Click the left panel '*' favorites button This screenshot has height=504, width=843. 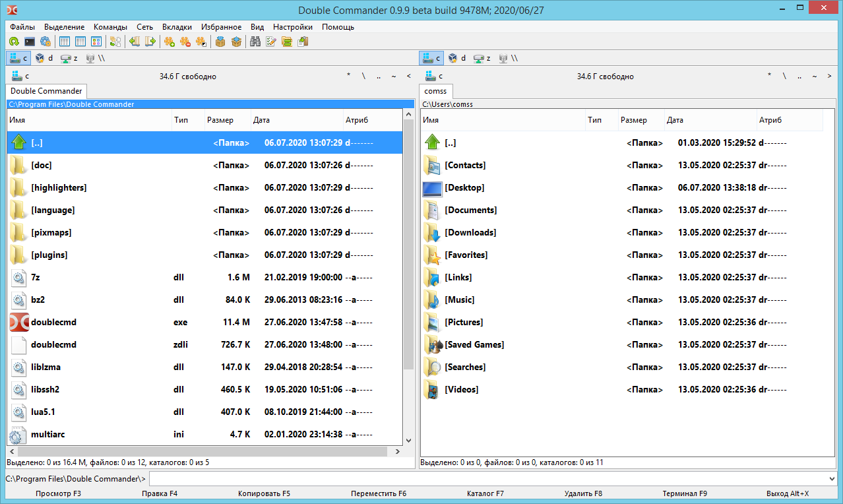point(349,76)
